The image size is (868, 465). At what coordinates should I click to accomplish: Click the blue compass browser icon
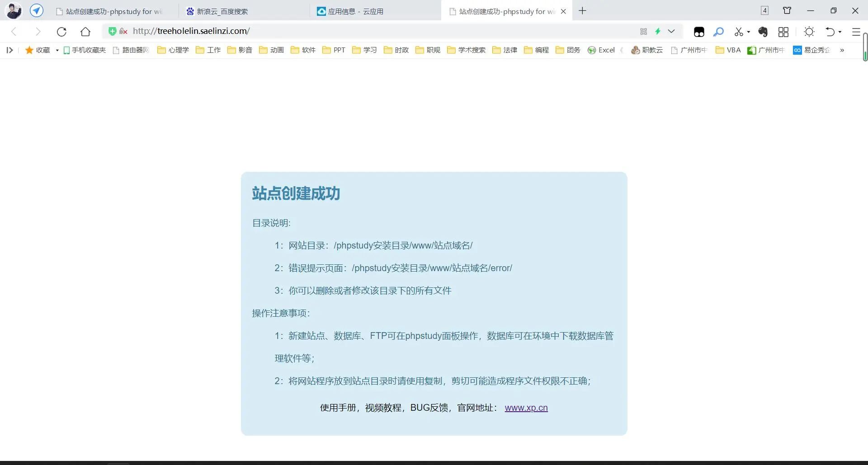pyautogui.click(x=37, y=10)
